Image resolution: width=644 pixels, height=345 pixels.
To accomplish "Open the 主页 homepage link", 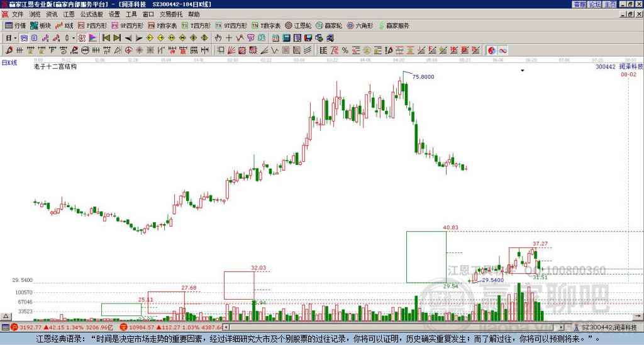I will [x=610, y=4].
